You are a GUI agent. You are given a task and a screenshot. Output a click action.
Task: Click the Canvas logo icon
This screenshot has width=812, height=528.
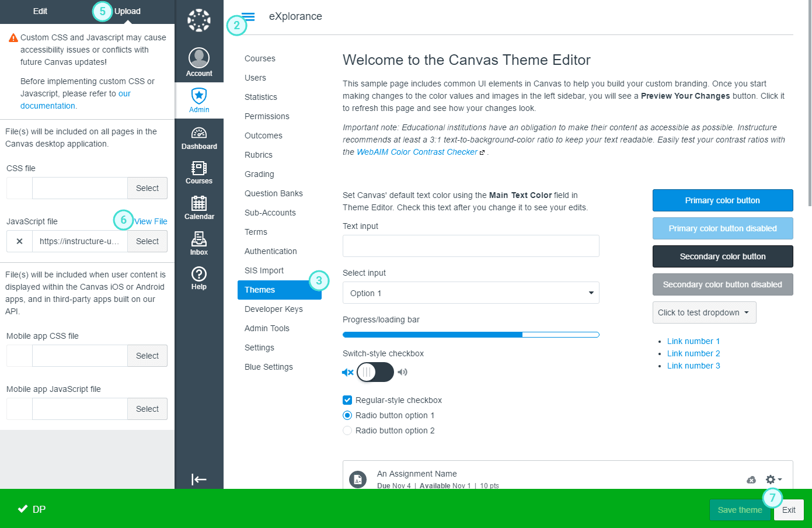pos(199,20)
